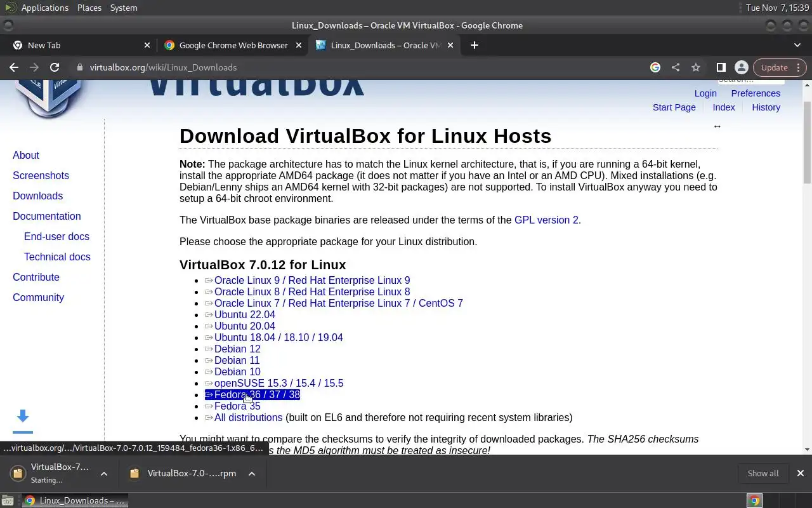The width and height of the screenshot is (812, 508).
Task: Open Contribute in the sidebar
Action: click(x=36, y=277)
